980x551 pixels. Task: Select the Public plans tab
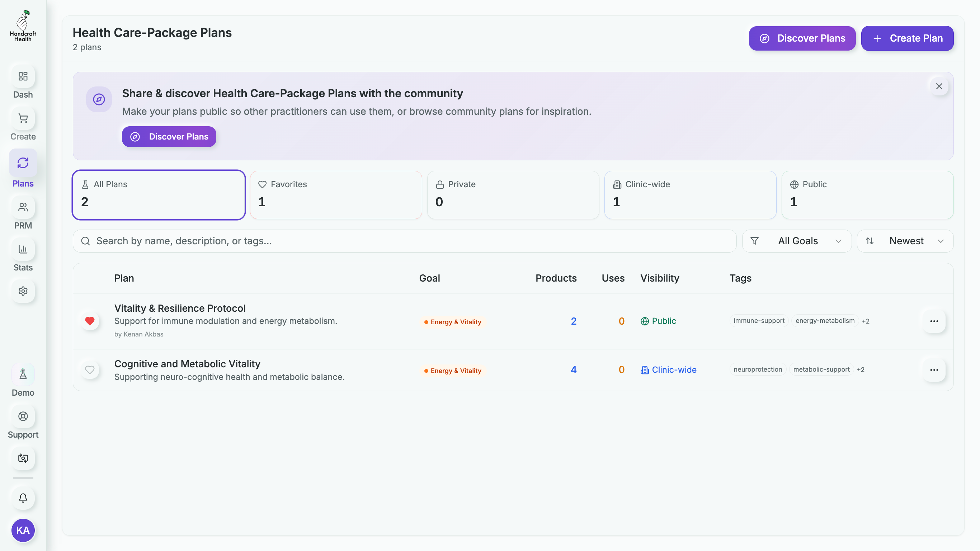[x=867, y=195]
